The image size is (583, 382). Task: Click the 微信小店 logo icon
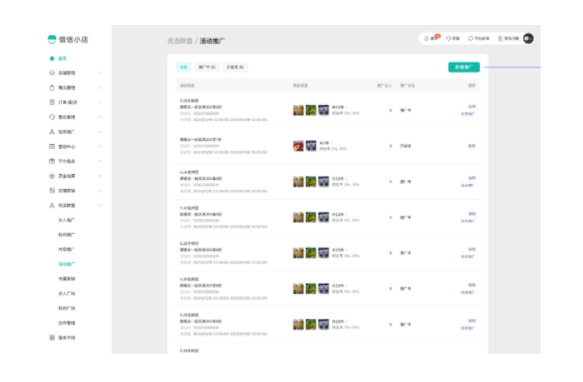click(x=52, y=39)
